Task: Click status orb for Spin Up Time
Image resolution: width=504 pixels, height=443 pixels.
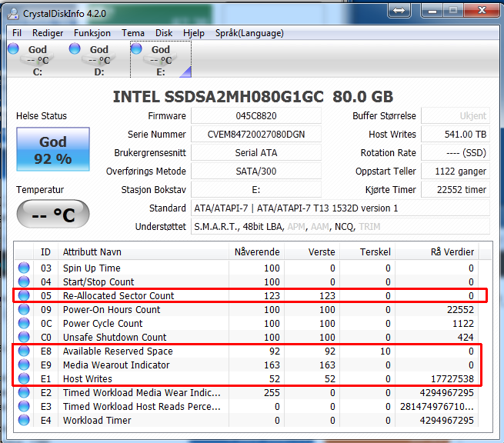Action: [25, 268]
